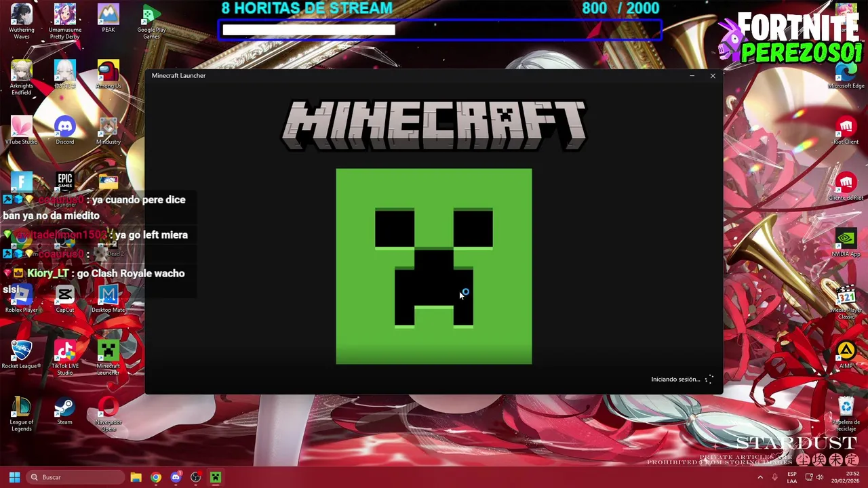Open Riot Client desktop icon
This screenshot has height=488, width=868.
coord(846,130)
